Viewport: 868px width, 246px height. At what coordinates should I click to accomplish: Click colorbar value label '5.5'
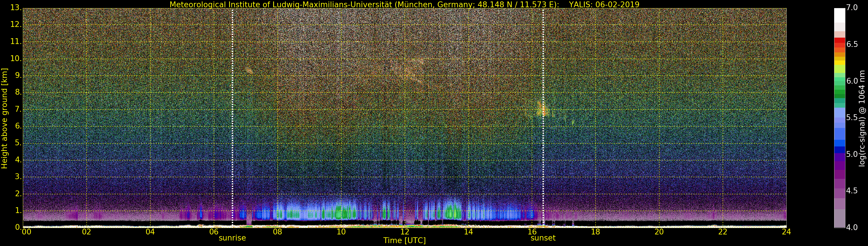click(x=852, y=117)
